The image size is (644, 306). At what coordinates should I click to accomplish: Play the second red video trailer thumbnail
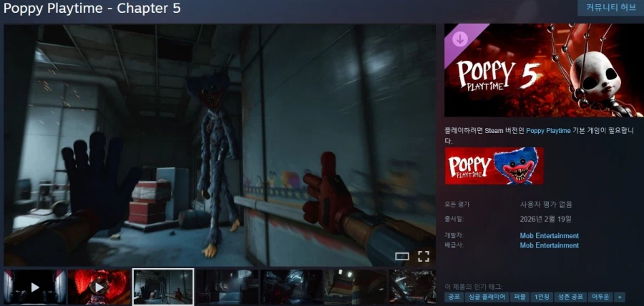99,287
